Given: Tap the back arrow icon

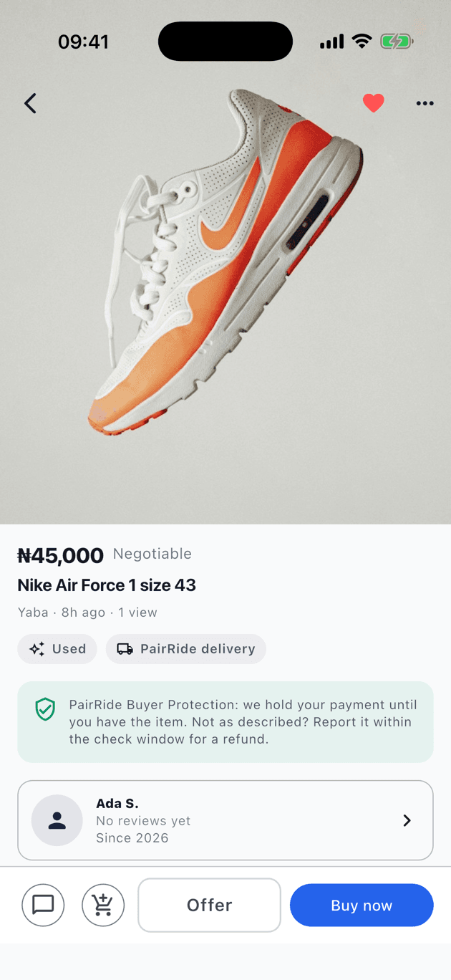Looking at the screenshot, I should [x=30, y=103].
